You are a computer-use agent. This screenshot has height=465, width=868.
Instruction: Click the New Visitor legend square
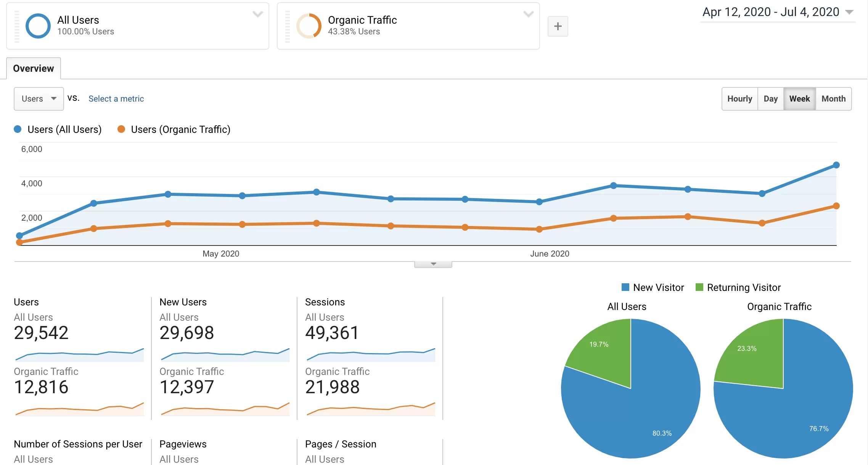click(625, 287)
